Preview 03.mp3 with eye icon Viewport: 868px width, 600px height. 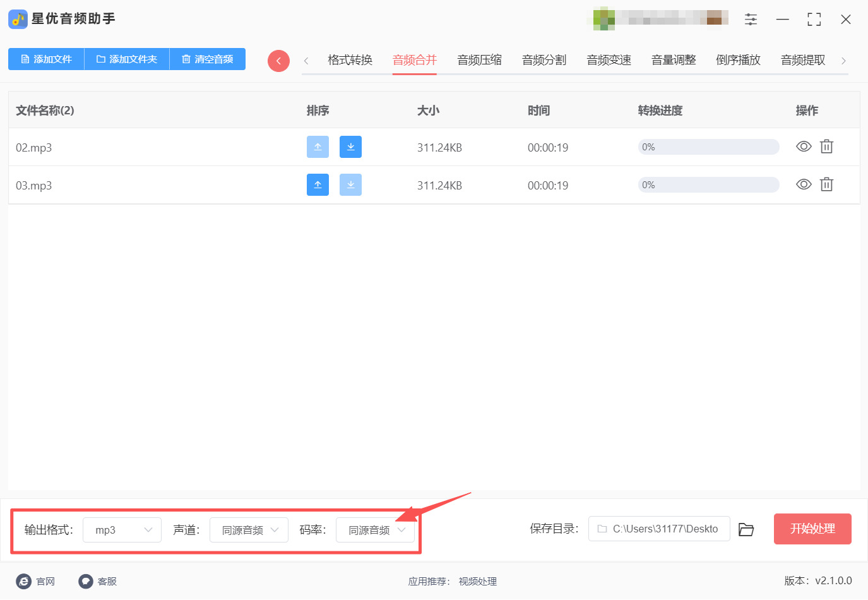click(x=804, y=185)
